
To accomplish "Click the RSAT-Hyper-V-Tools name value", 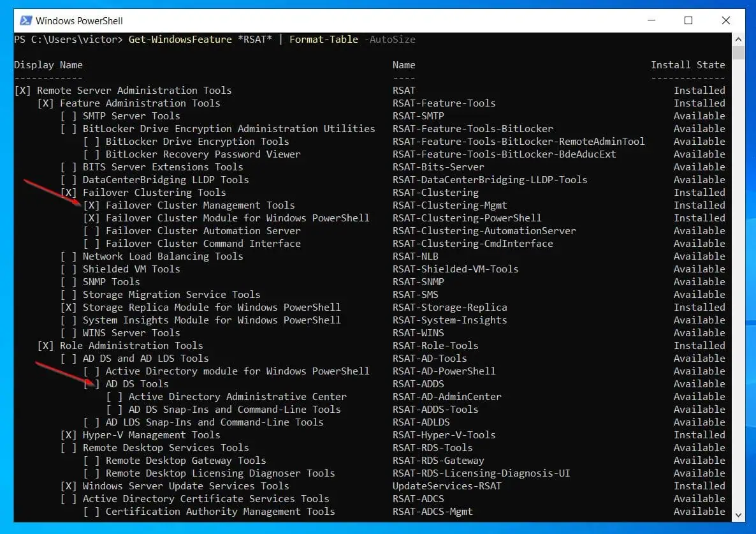I will point(444,435).
